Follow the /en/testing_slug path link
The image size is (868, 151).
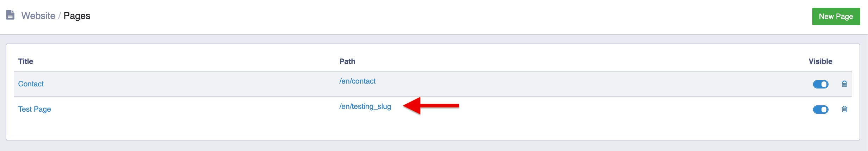pos(365,106)
